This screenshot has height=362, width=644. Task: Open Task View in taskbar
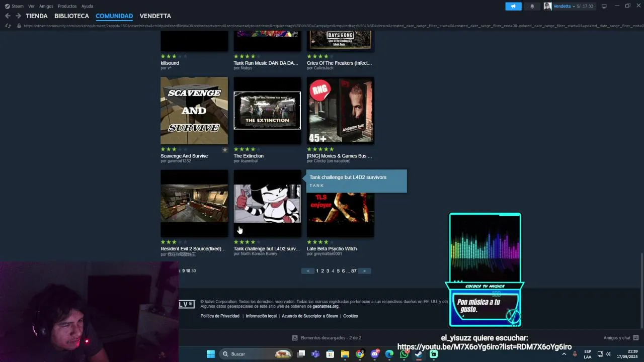point(301,354)
